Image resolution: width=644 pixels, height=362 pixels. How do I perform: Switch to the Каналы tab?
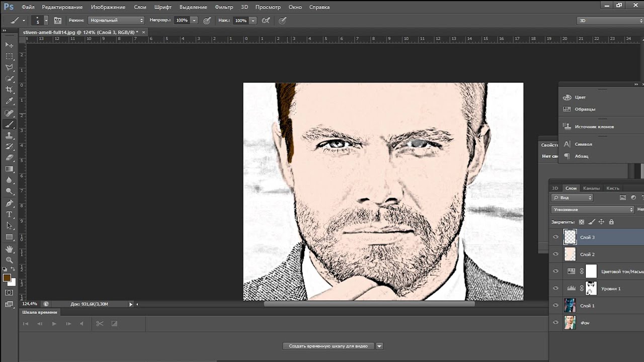[591, 188]
